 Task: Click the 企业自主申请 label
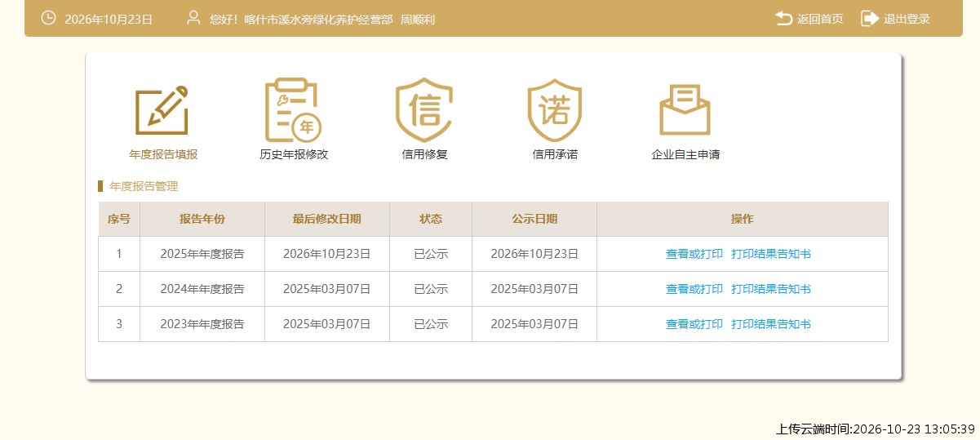coord(685,154)
